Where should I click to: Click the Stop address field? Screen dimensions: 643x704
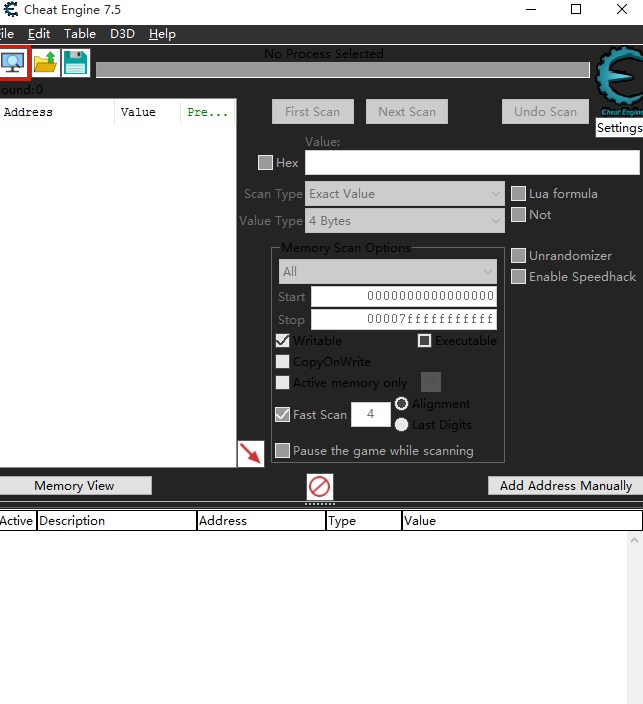[x=404, y=319]
